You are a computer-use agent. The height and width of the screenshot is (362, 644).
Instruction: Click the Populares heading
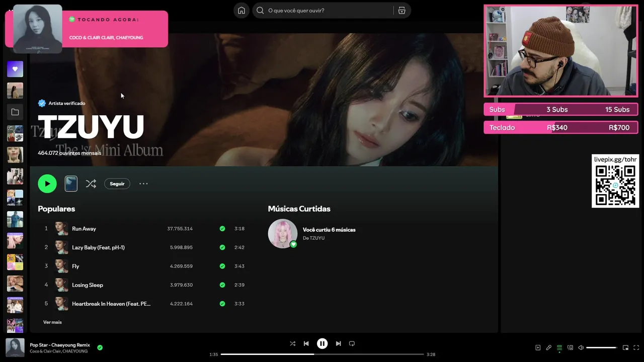tap(56, 209)
